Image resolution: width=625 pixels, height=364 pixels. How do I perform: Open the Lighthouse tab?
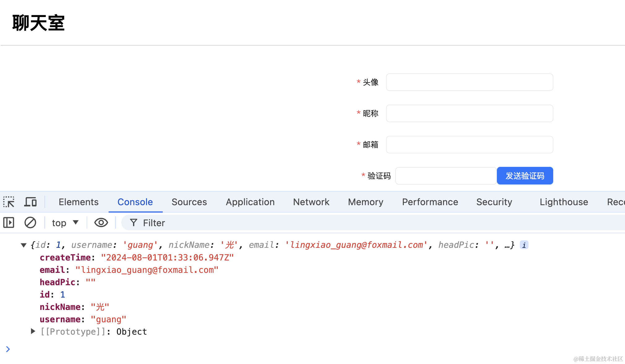tap(564, 202)
